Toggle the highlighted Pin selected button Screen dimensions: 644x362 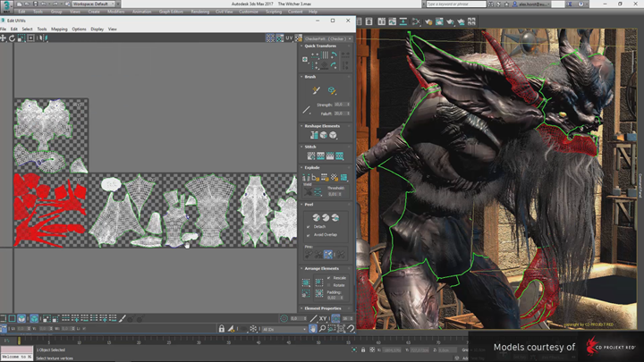point(327,255)
